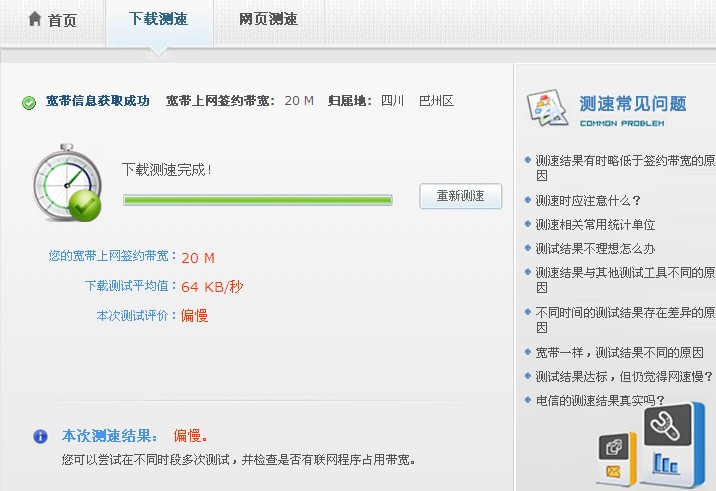Click the 下载测速完成! message
This screenshot has width=716, height=491.
coord(167,170)
